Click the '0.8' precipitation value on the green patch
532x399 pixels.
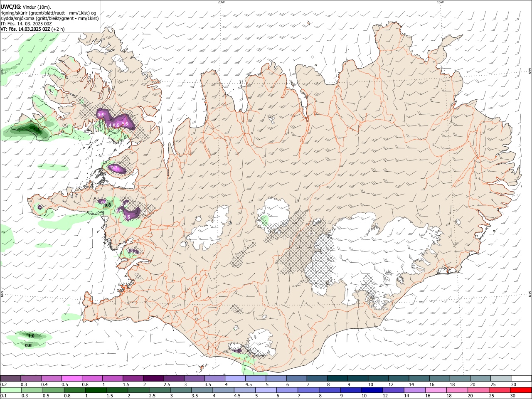pos(108,205)
